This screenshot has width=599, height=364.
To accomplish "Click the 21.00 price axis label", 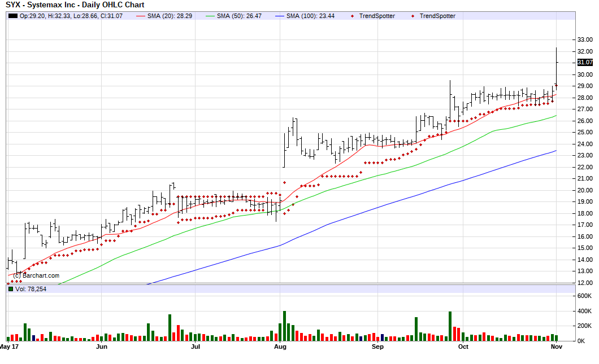I will click(585, 178).
